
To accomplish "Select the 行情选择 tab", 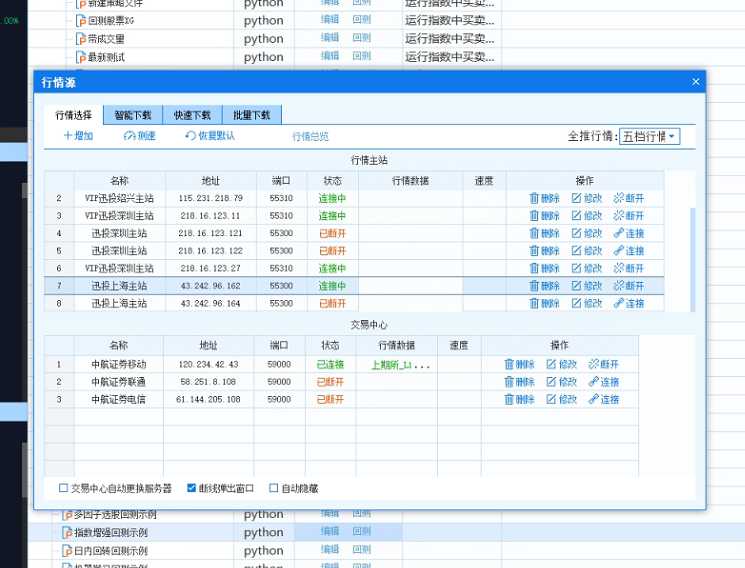I will 74,115.
